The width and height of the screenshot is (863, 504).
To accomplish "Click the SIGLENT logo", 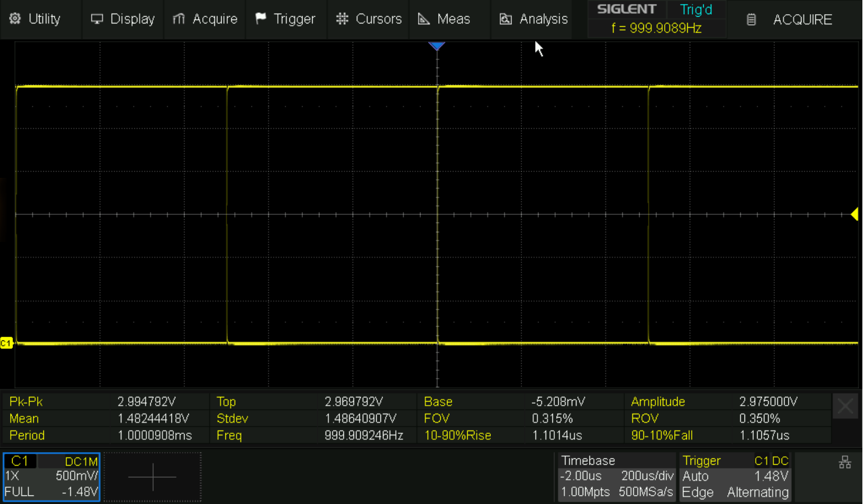I will 626,9.
